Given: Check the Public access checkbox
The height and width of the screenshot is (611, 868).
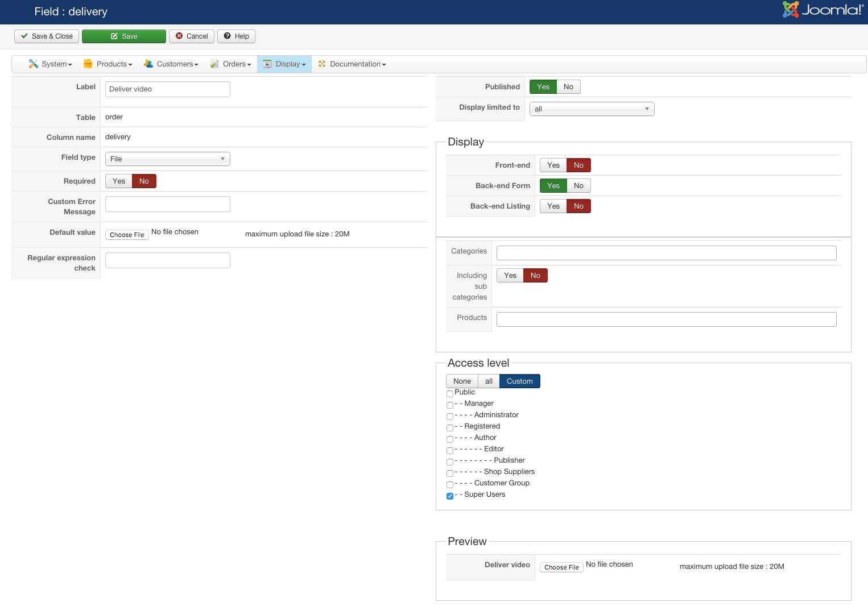Looking at the screenshot, I should [x=450, y=394].
